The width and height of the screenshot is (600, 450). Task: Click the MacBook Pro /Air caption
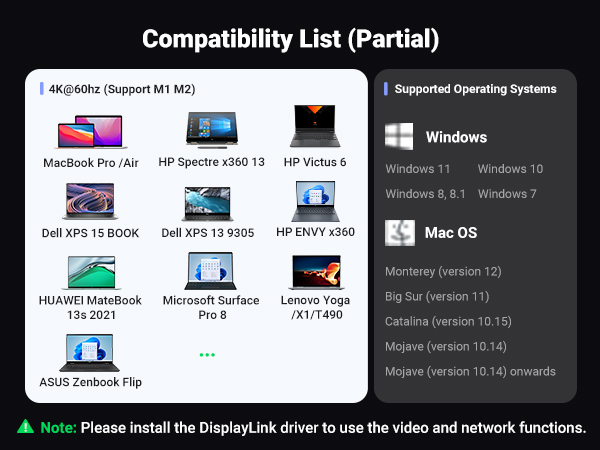click(91, 163)
